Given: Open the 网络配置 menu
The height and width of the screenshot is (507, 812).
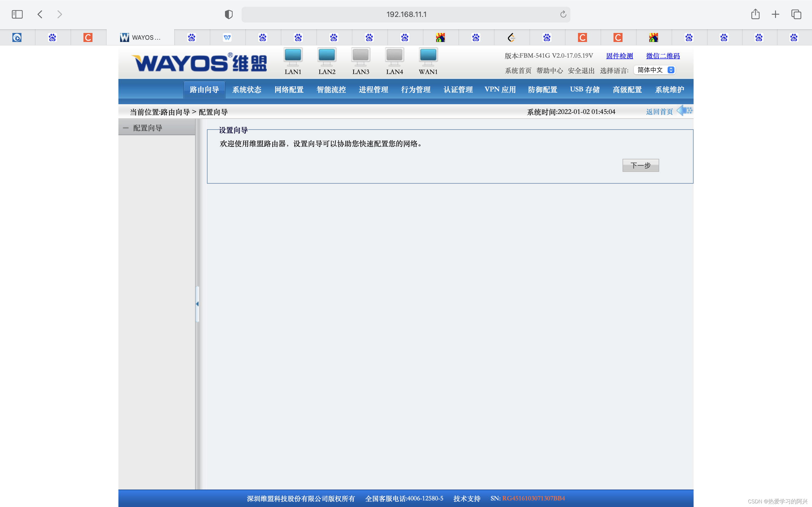Looking at the screenshot, I should [289, 90].
